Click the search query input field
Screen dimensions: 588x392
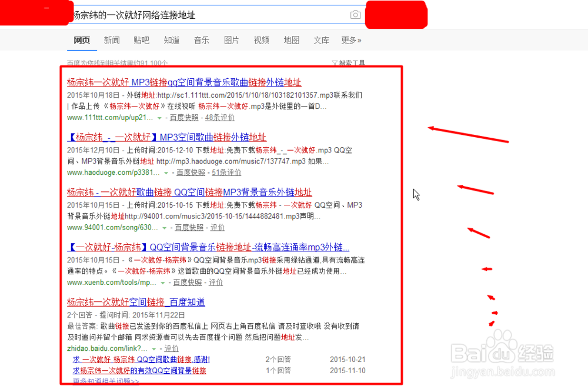[x=217, y=15]
